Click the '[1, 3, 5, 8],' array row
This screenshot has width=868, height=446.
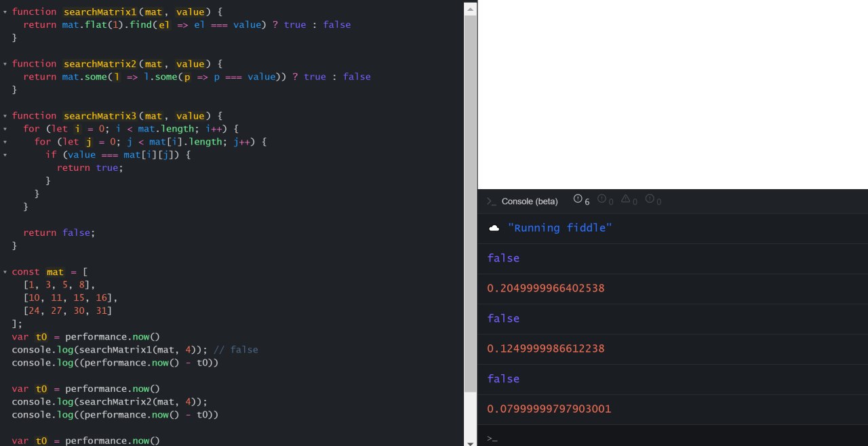(x=60, y=285)
